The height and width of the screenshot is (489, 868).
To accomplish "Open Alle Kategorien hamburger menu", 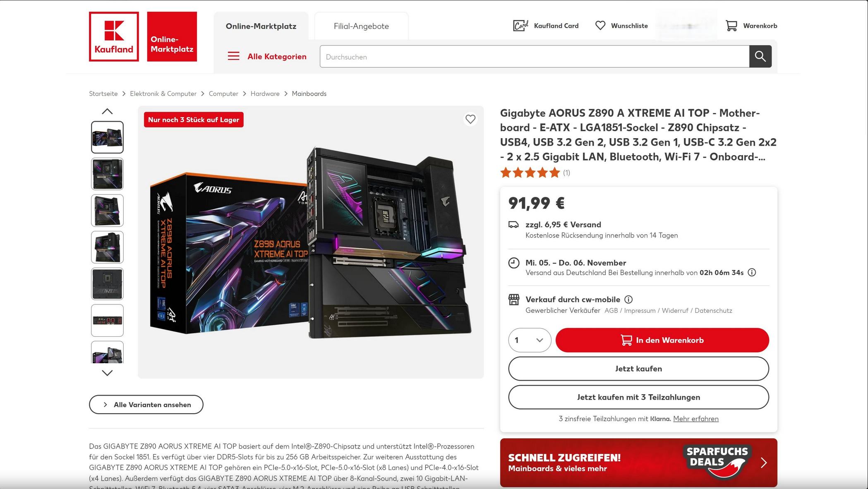I will click(x=233, y=56).
